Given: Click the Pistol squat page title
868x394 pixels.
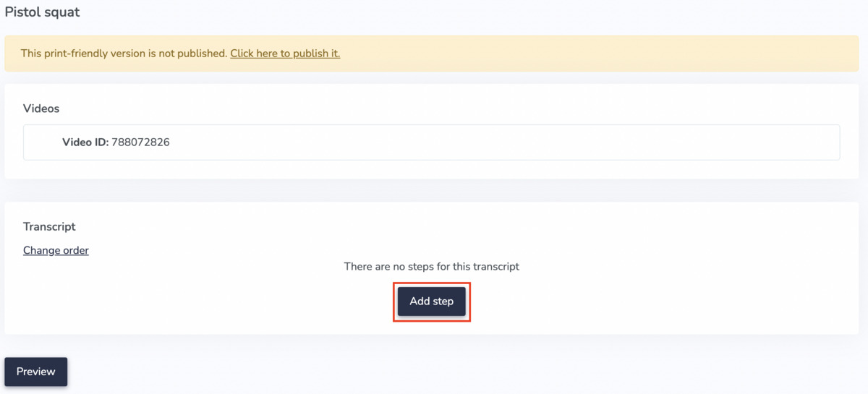Looking at the screenshot, I should click(43, 12).
